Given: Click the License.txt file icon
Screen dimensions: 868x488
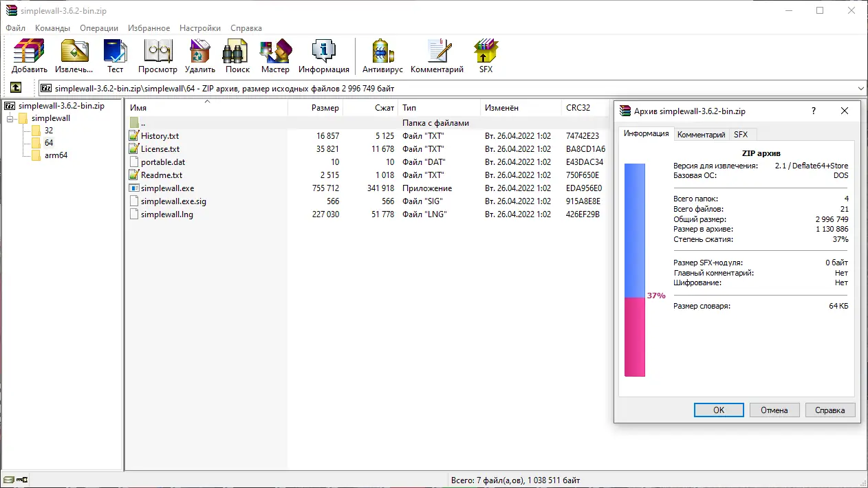Looking at the screenshot, I should (x=134, y=149).
